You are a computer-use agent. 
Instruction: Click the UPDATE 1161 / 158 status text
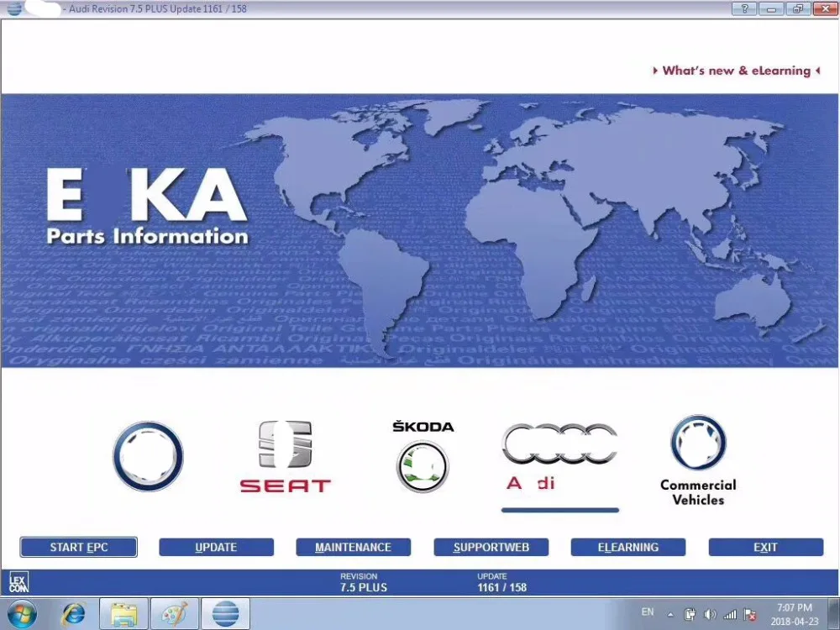coord(502,582)
